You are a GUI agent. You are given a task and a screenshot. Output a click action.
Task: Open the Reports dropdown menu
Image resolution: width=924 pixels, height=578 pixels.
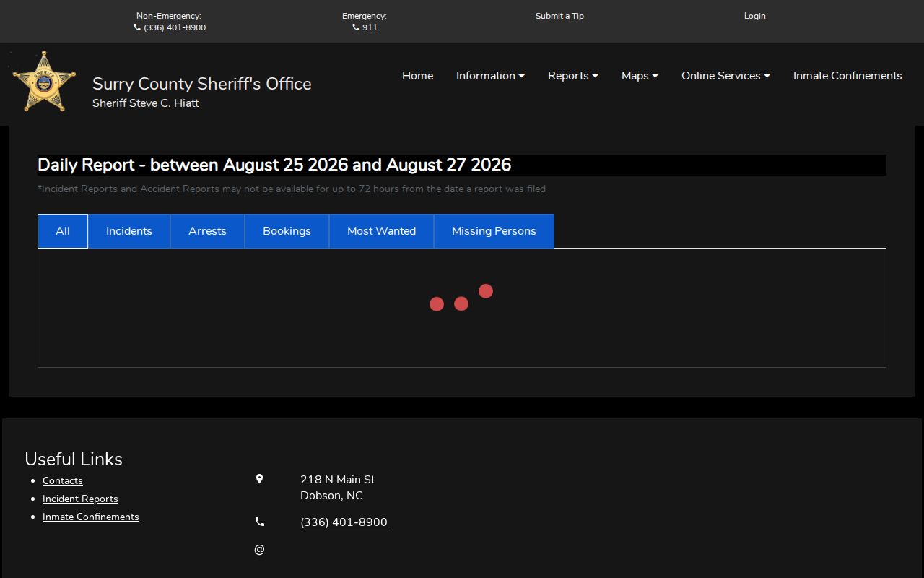[573, 76]
